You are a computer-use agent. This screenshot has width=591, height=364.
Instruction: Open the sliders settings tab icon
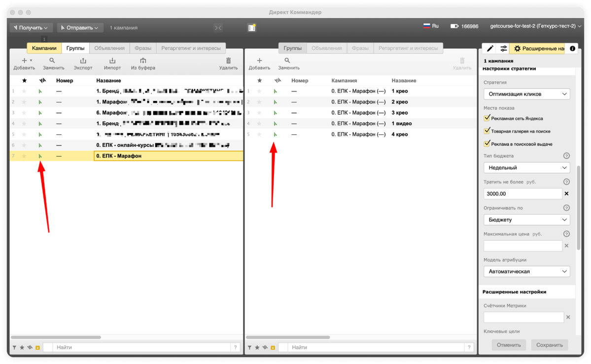504,49
